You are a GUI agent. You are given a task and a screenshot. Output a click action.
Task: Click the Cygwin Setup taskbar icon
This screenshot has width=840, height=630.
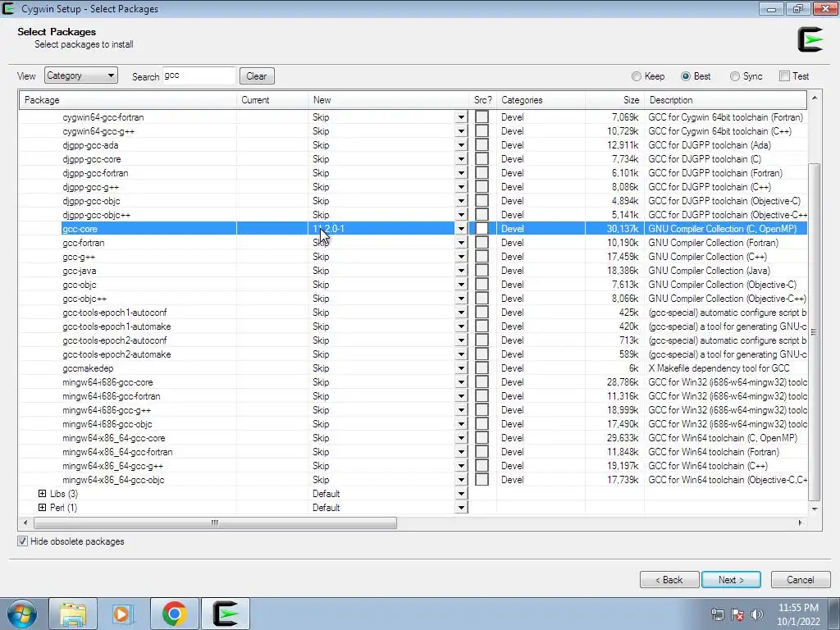tap(225, 614)
